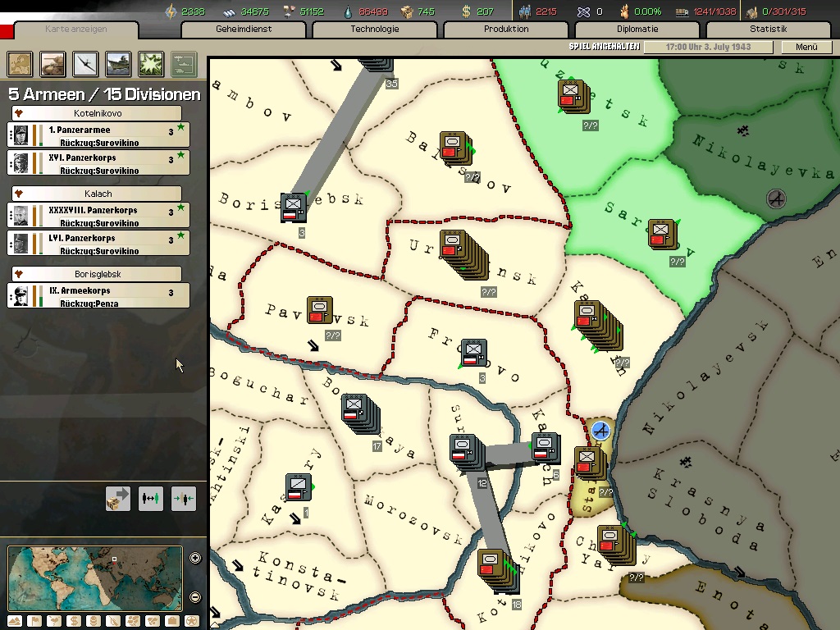
Task: Open the Menü button
Action: pyautogui.click(x=806, y=47)
